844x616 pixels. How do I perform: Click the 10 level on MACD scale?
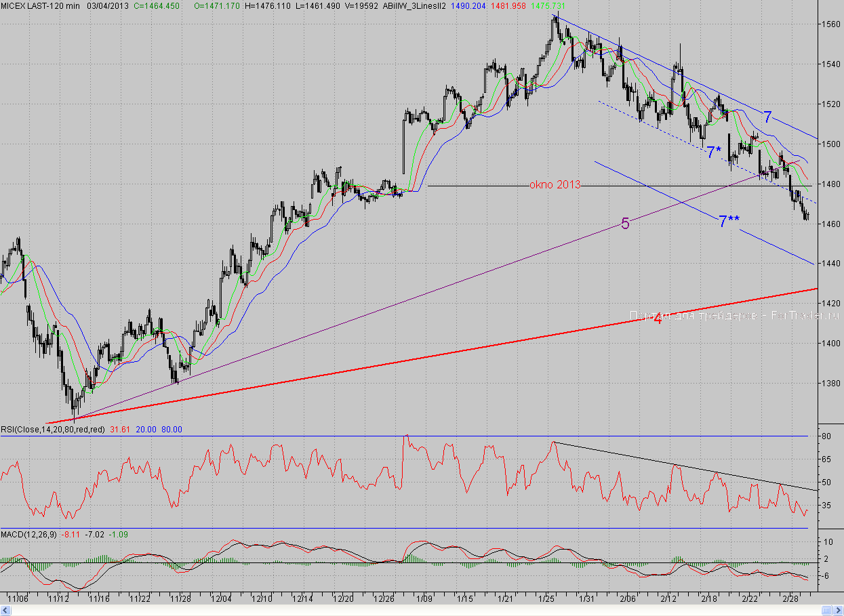(826, 542)
